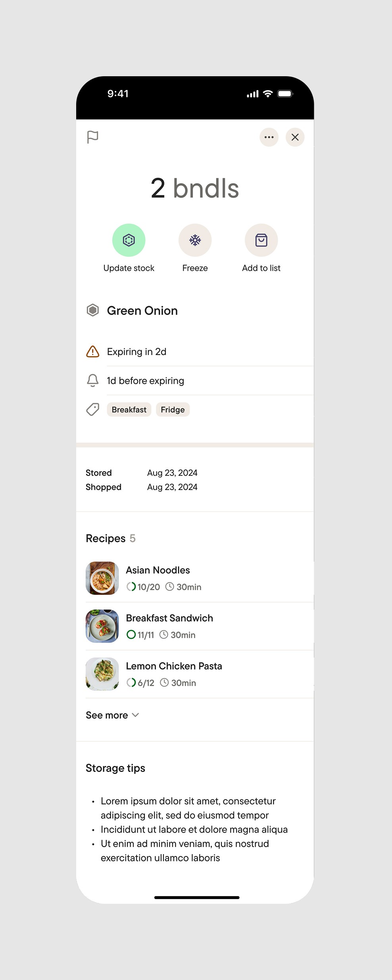Tap the Add to list bag icon
Screen dimensions: 392x980
(x=261, y=240)
